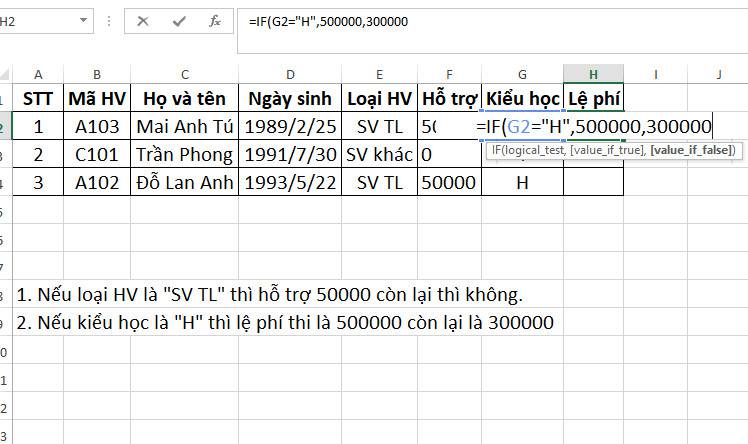
Task: Click the 'Lệ phí' header cell
Action: (593, 98)
